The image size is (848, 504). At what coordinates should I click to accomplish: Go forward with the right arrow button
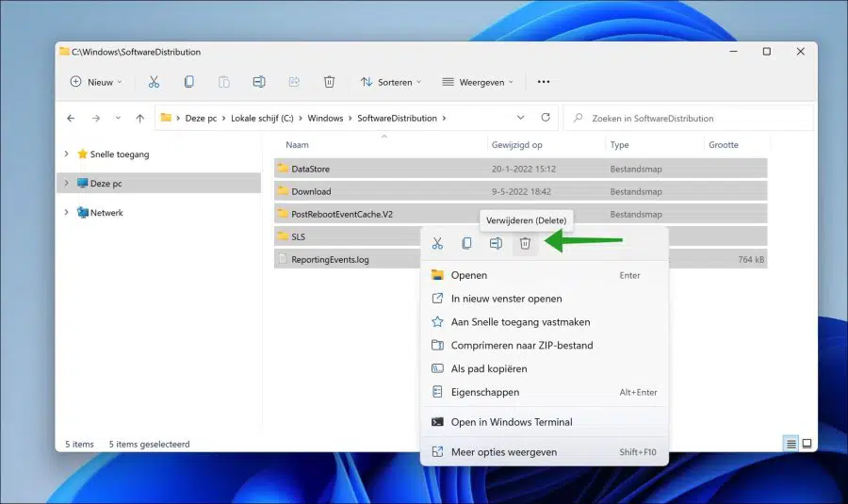(x=96, y=118)
